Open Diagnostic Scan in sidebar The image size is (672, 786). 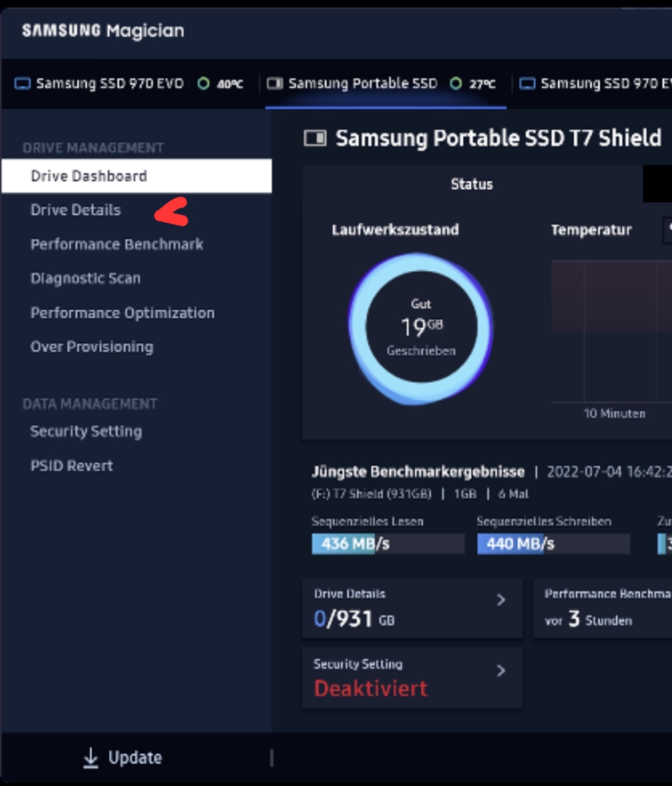click(x=85, y=278)
